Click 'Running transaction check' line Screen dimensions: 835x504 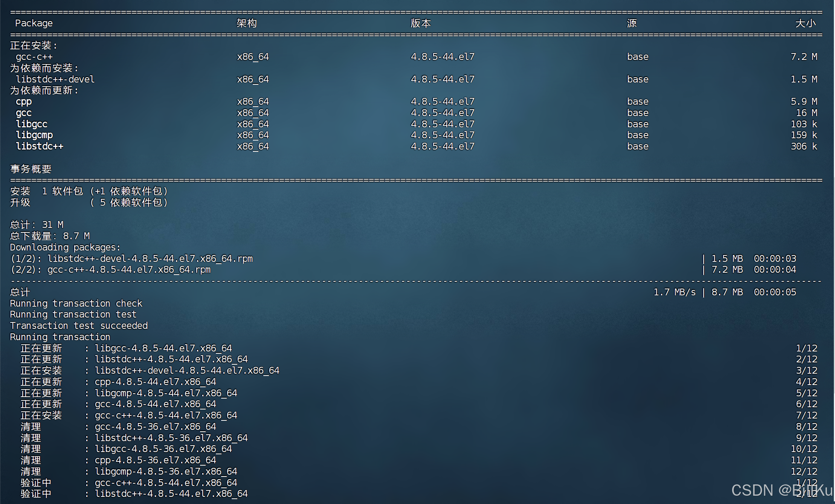[x=76, y=303]
